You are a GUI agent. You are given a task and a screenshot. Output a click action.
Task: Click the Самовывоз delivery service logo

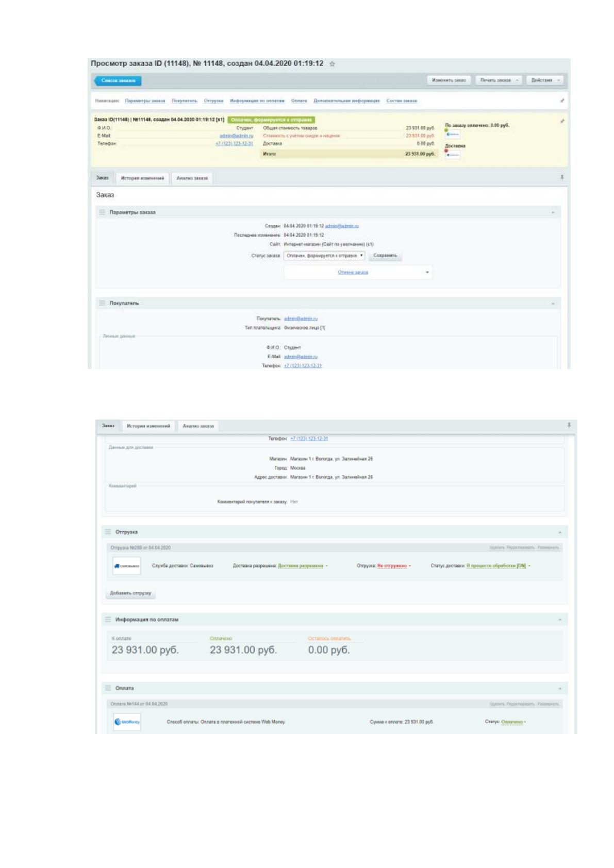point(127,565)
